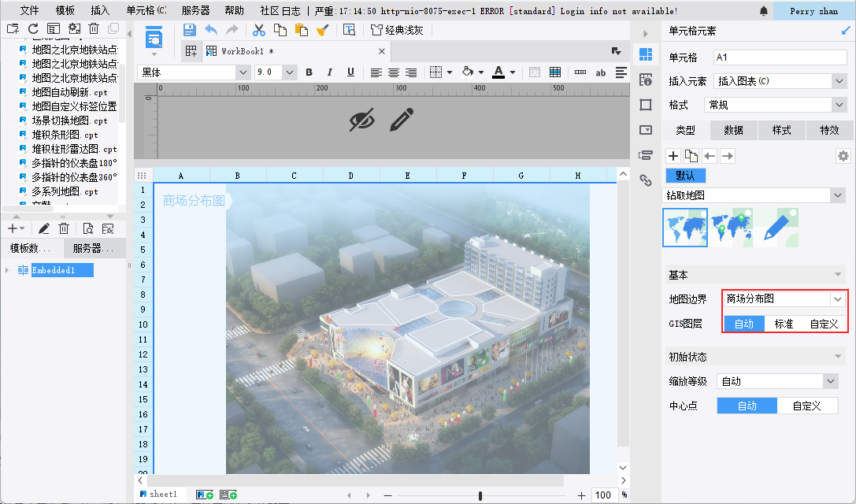
Task: Click the Save icon in toolbar
Action: [x=190, y=30]
